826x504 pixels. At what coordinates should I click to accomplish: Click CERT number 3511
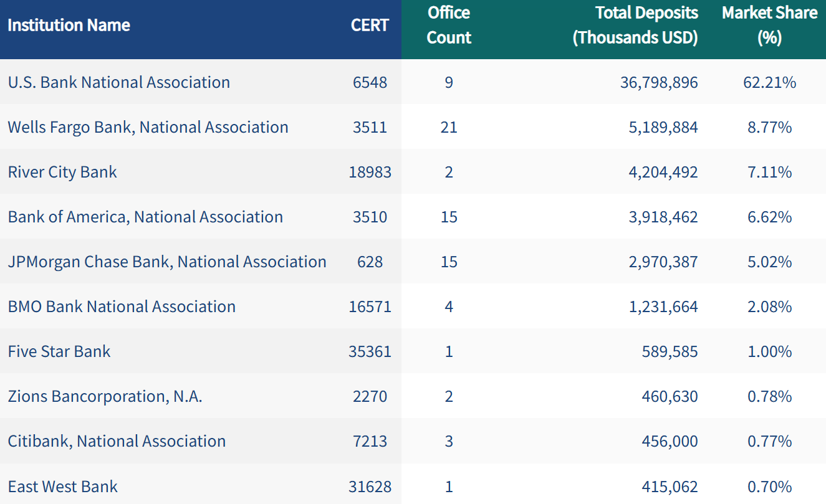click(x=370, y=127)
